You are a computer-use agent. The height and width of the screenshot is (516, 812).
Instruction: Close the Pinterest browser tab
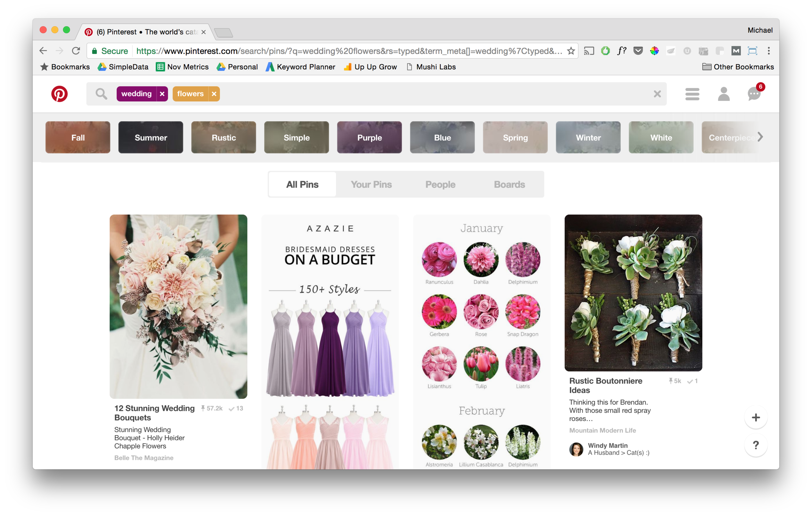click(x=203, y=32)
